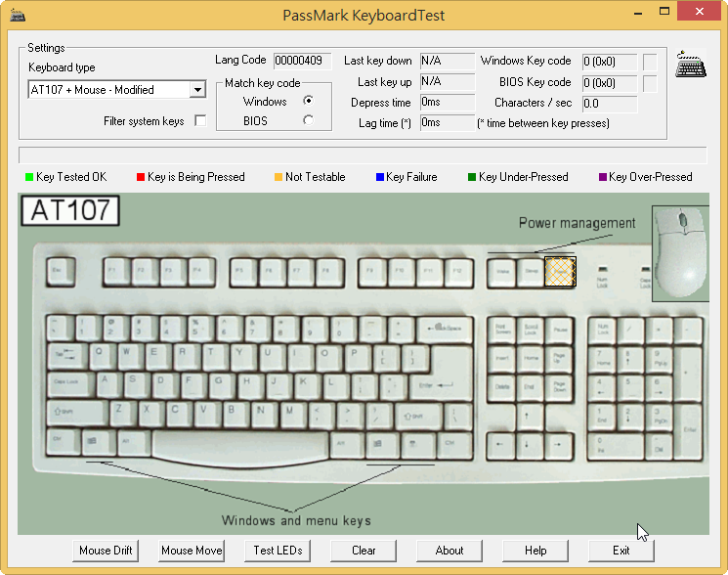Screen dimensions: 728x575
Task: Click the keyboard icon beside settings
Action: [x=691, y=65]
